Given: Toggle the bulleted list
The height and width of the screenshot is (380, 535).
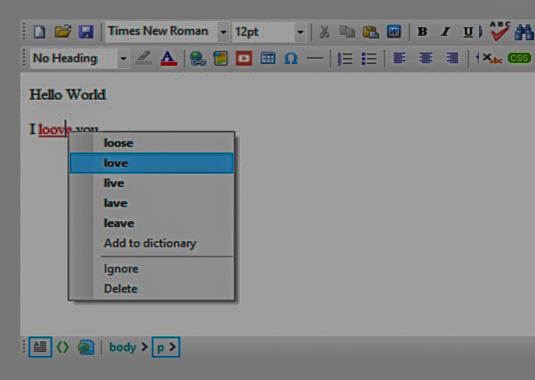Looking at the screenshot, I should [368, 58].
